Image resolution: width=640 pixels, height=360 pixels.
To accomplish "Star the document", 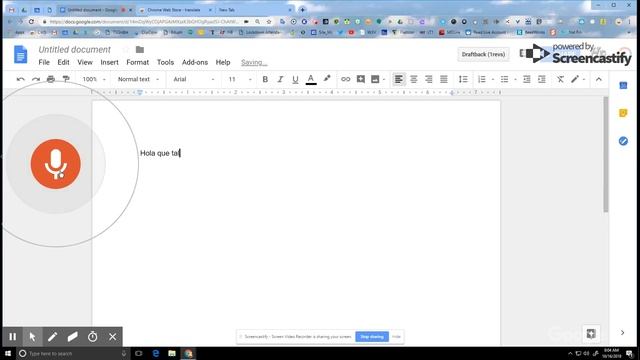I will [126, 50].
